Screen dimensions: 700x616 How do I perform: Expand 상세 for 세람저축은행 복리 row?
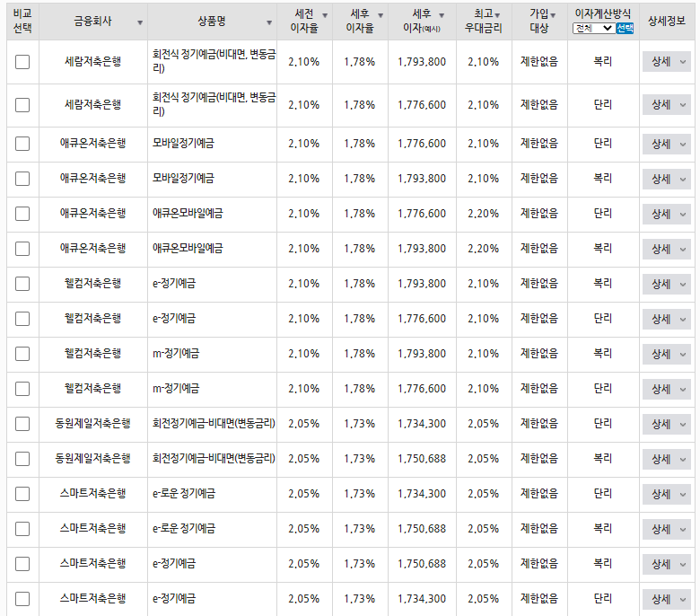point(667,62)
